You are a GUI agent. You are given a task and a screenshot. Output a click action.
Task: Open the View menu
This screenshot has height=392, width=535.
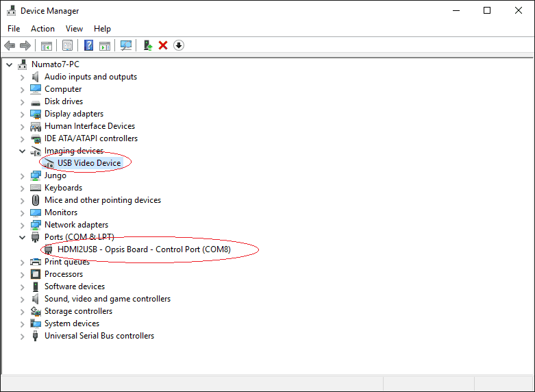(74, 29)
